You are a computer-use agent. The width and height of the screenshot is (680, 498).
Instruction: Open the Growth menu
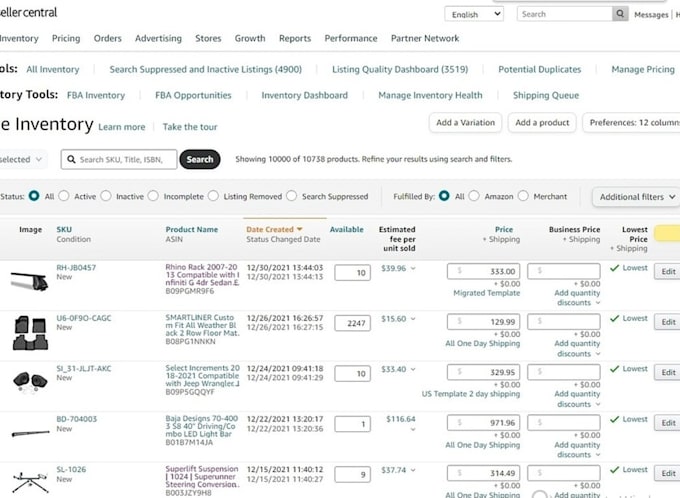coord(250,38)
